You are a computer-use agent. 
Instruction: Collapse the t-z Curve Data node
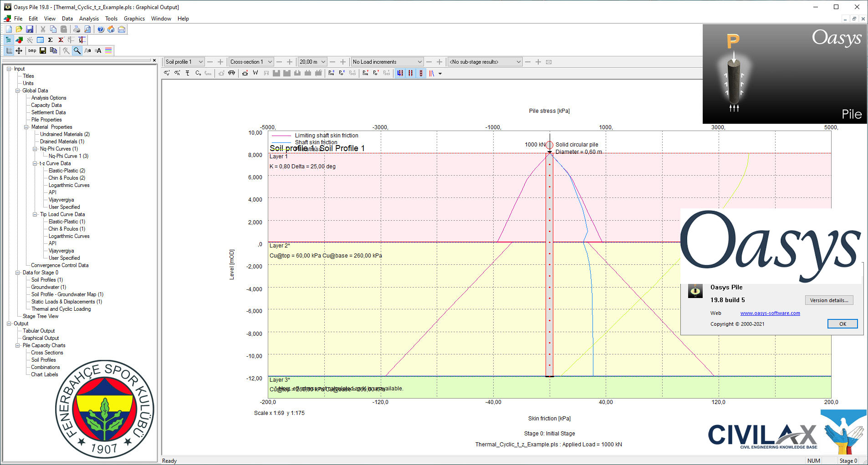click(35, 163)
